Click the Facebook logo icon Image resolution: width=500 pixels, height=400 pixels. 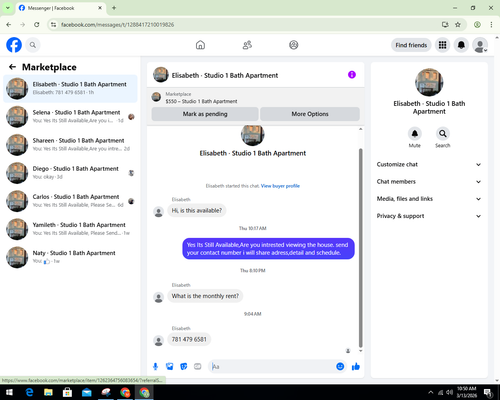click(x=14, y=45)
